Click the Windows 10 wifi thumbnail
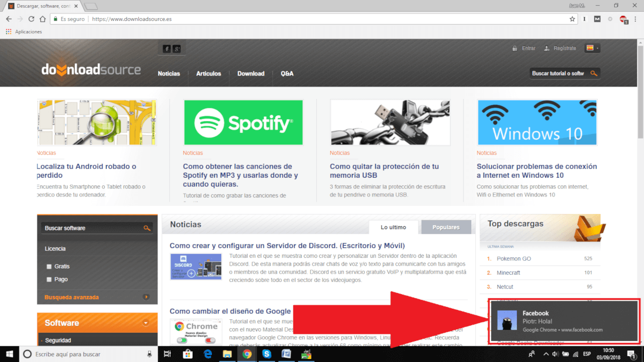Image resolution: width=644 pixels, height=362 pixels. coord(537,122)
